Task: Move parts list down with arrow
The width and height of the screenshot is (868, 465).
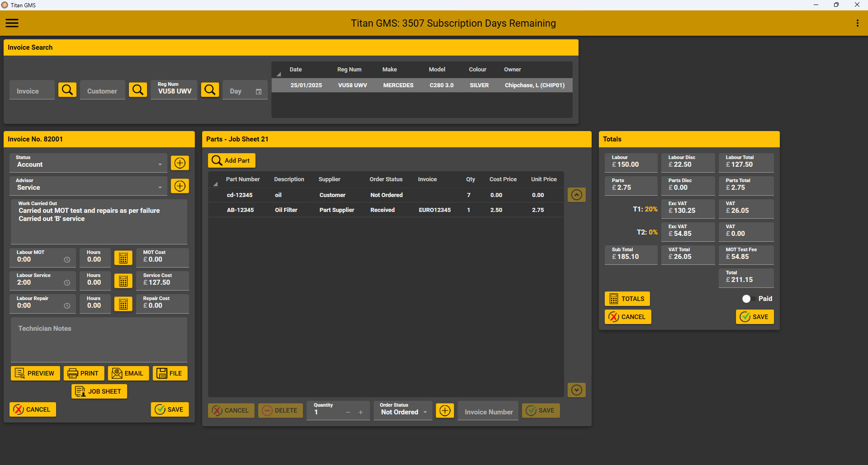Action: (x=577, y=390)
